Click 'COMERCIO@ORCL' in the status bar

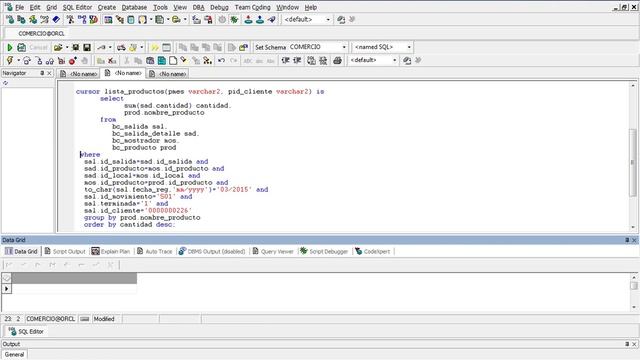pos(51,319)
